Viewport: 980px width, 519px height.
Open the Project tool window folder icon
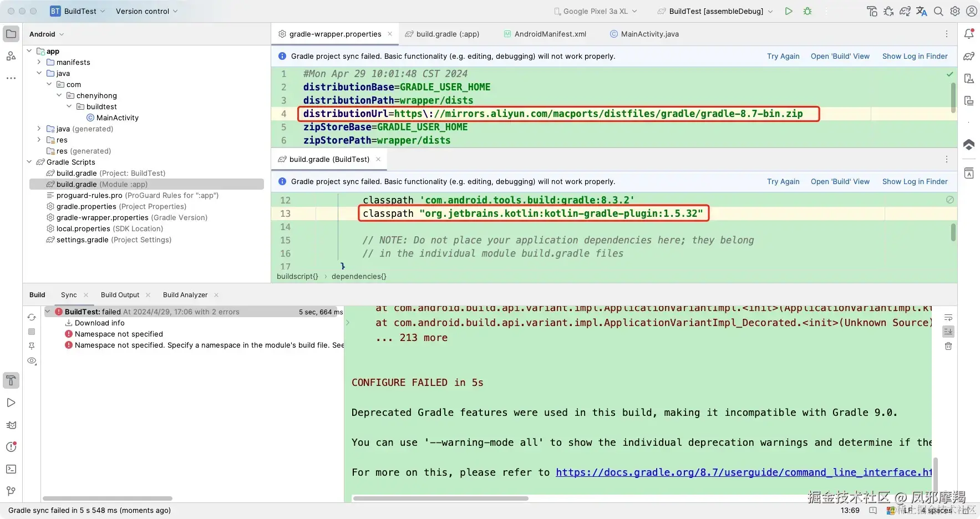tap(11, 34)
